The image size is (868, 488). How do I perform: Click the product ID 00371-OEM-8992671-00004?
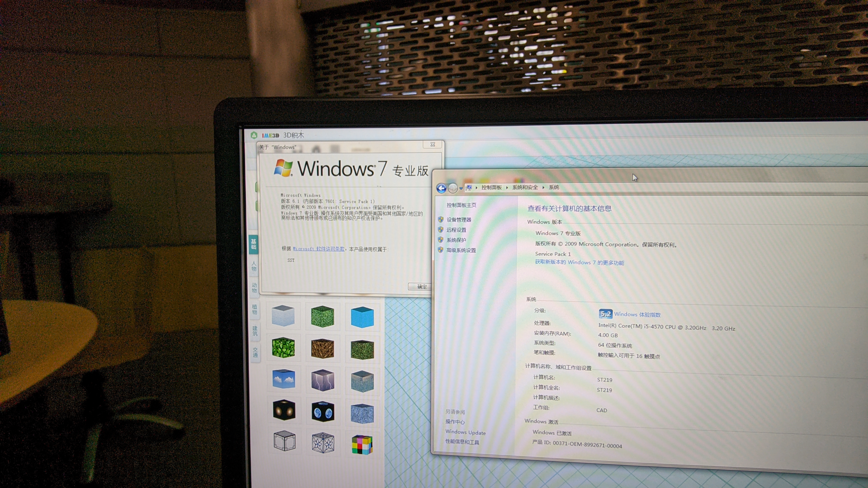click(587, 445)
